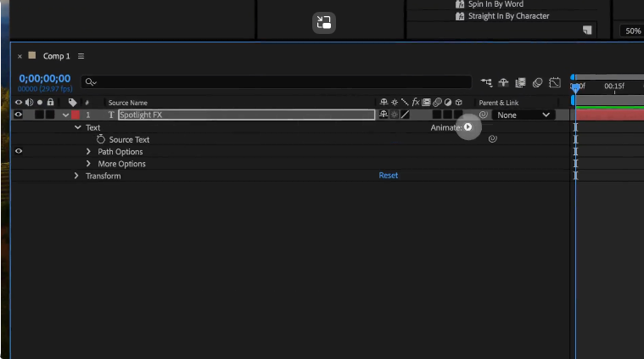Click the 3D Layer cube column header icon
Image resolution: width=644 pixels, height=359 pixels.
pos(459,103)
